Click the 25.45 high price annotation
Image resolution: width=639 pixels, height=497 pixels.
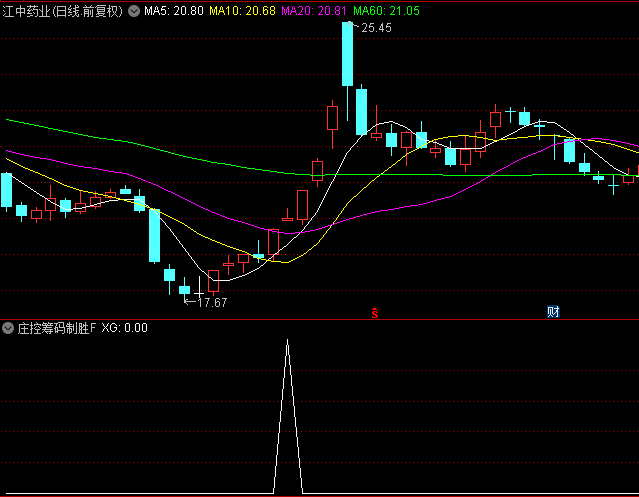coord(376,28)
